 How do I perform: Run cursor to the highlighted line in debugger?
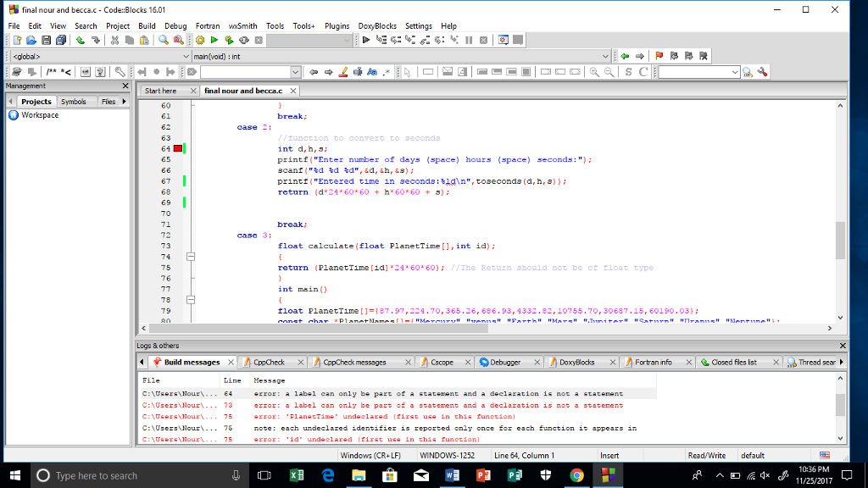[x=380, y=39]
